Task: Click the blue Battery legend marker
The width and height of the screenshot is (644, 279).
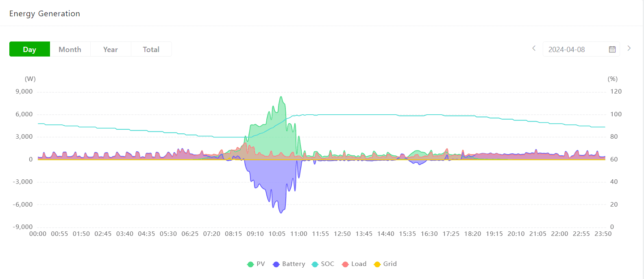Action: (276, 264)
